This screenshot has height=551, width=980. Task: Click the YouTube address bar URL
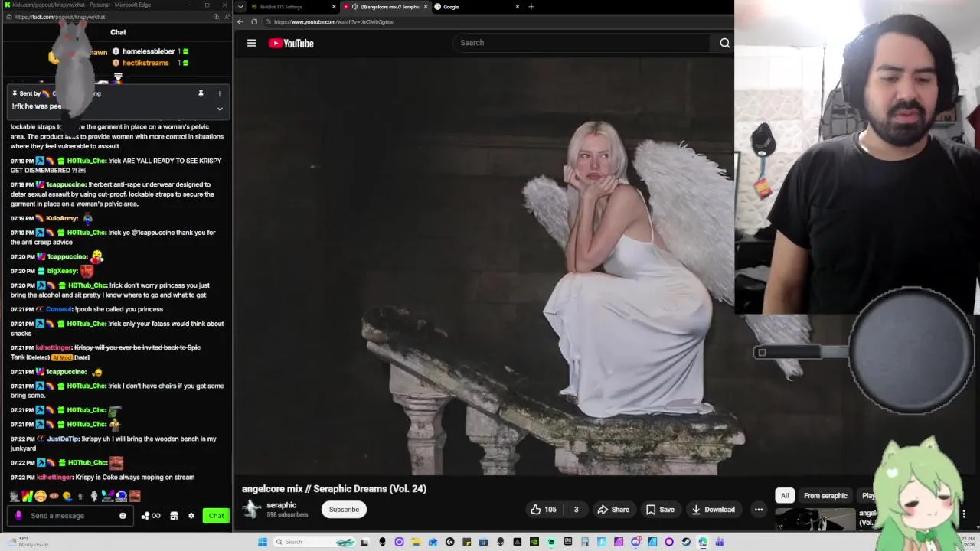[334, 22]
